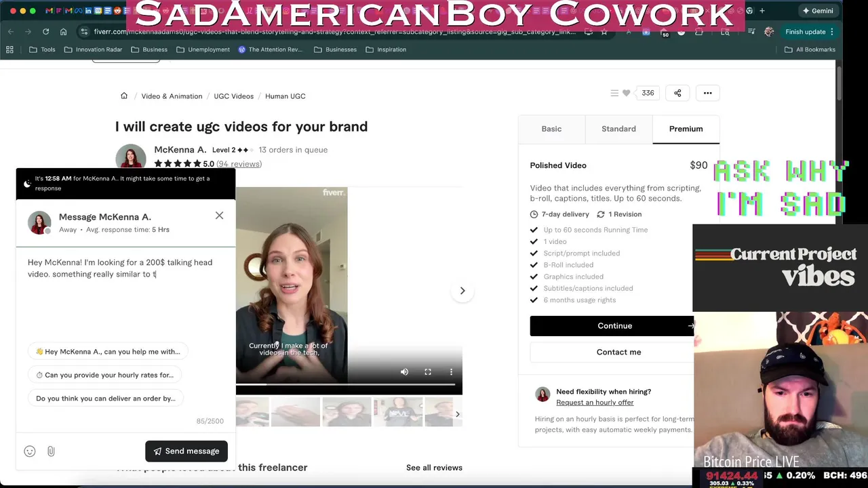
Task: Open the 94 reviews link
Action: point(239,164)
